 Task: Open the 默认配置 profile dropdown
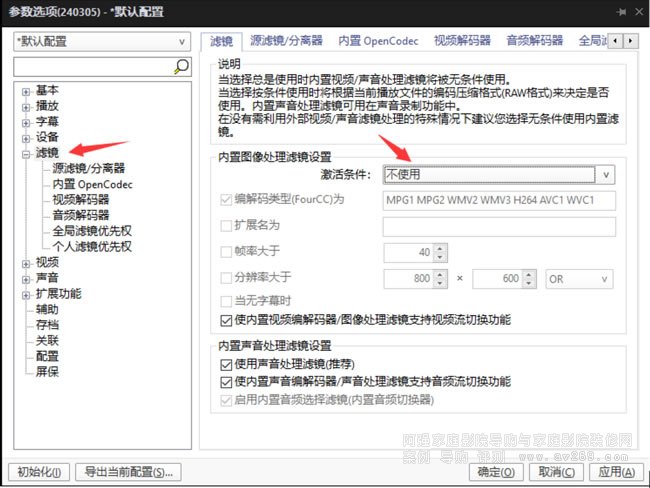(101, 42)
